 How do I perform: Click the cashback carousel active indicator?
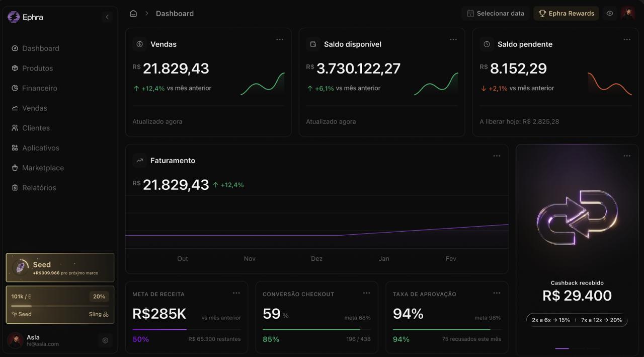coord(562,348)
